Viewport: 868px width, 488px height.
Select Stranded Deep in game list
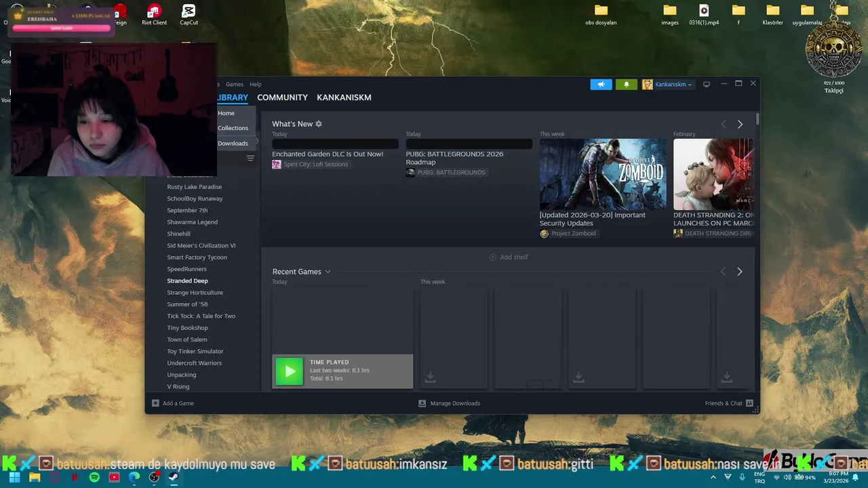click(188, 281)
